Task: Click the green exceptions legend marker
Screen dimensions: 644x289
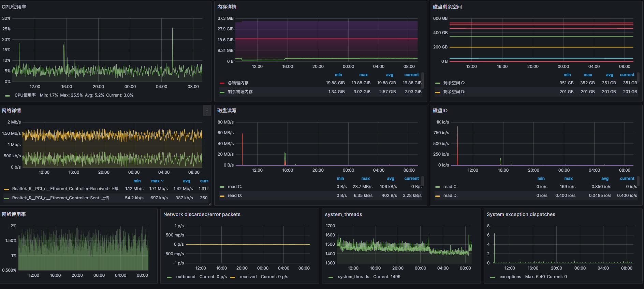Action: [x=492, y=277]
